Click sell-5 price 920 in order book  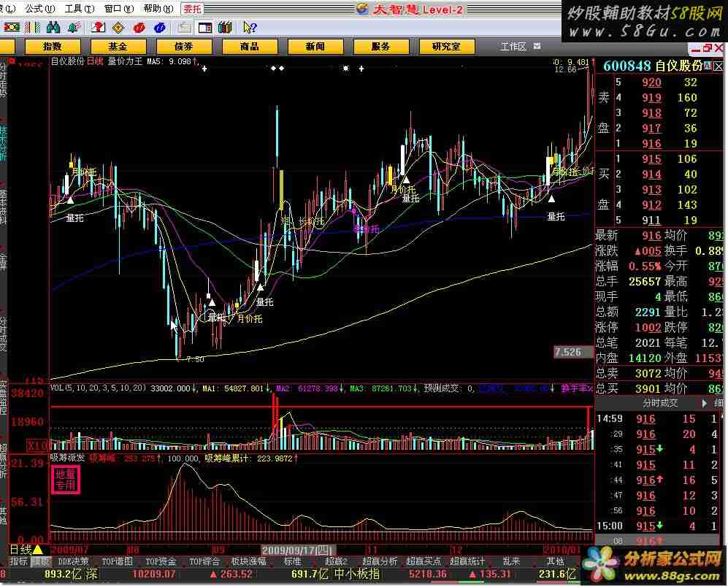click(x=651, y=83)
